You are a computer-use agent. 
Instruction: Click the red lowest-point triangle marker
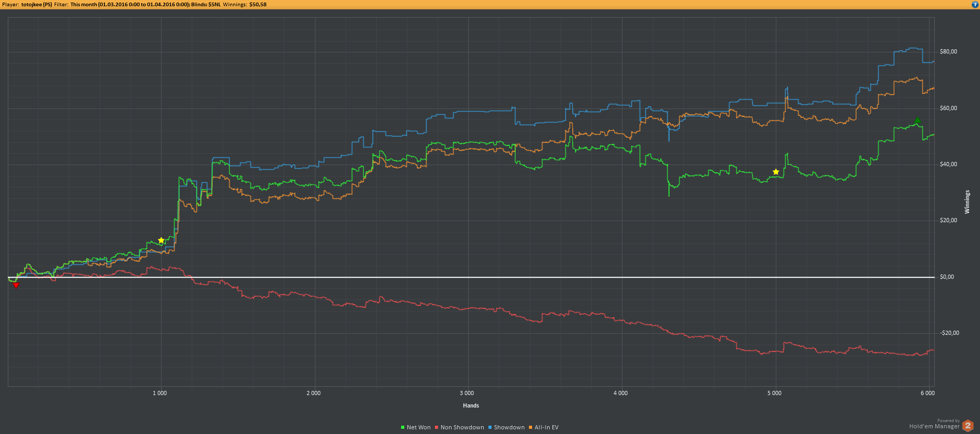point(16,285)
